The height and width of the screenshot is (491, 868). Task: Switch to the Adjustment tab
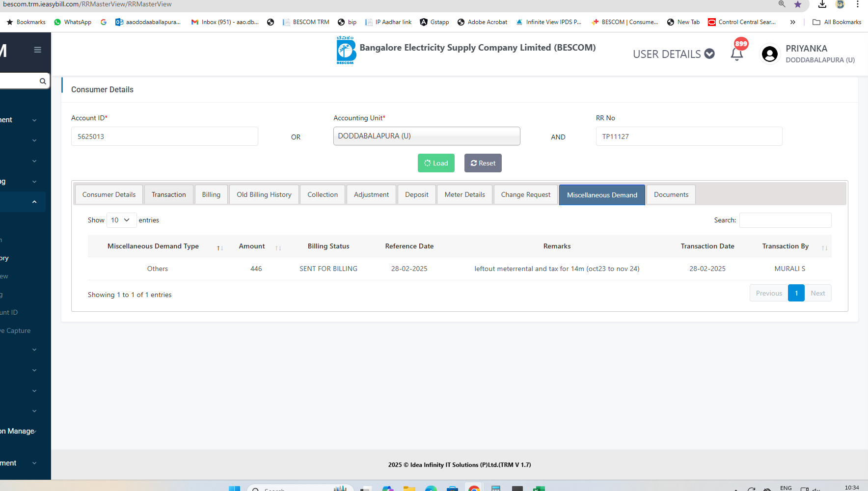coord(371,194)
